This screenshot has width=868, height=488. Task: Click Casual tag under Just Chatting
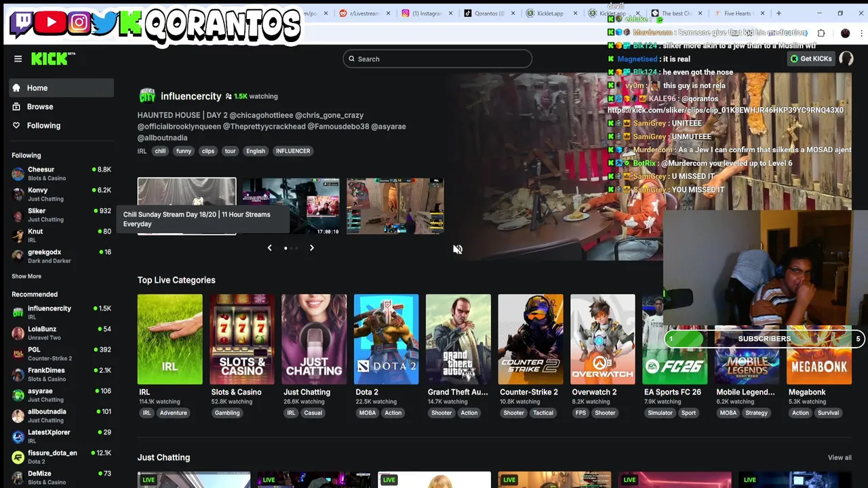click(313, 413)
